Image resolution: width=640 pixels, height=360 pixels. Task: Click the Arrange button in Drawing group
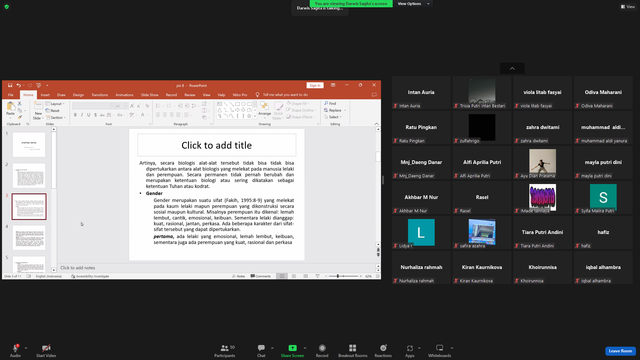coord(264,109)
